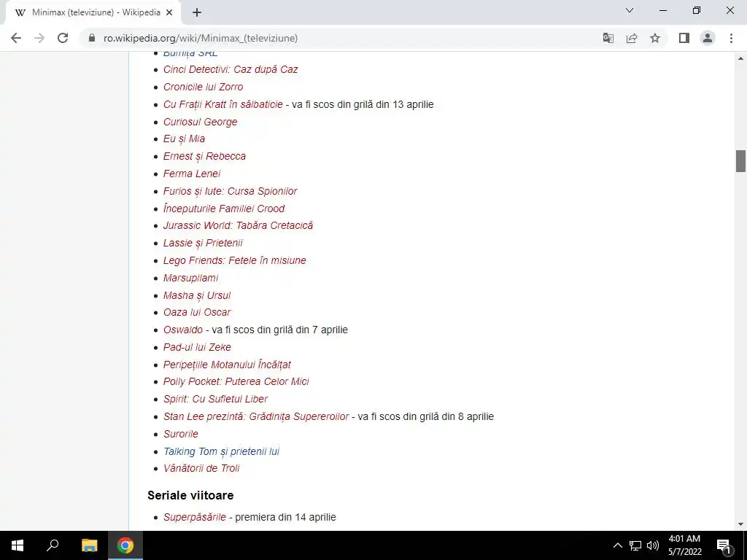Click the Chrome taskbar icon
747x560 pixels.
tap(125, 545)
